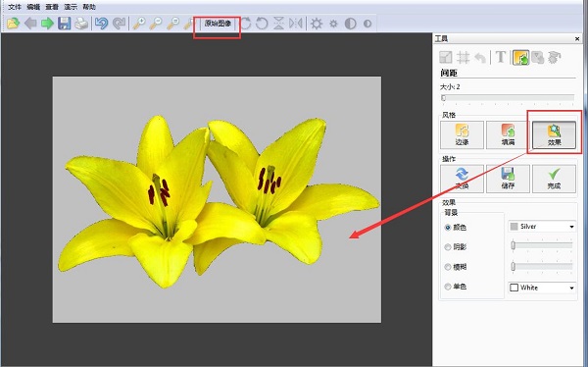
Task: Open the Silver color dropdown
Action: 542,227
